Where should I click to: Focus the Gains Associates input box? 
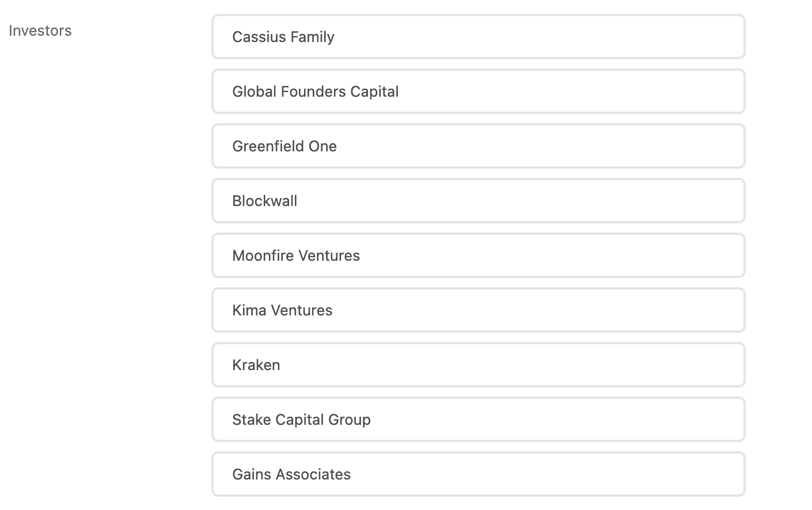point(478,474)
